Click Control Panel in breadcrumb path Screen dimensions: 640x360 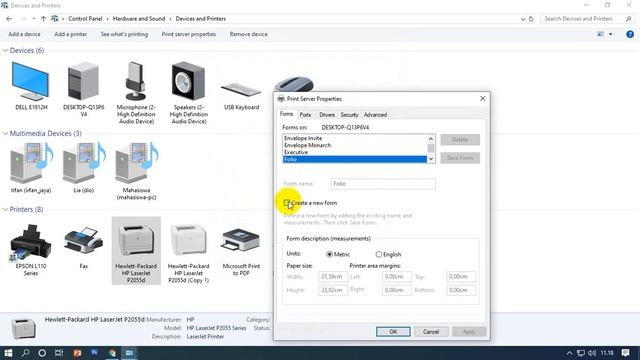coord(85,19)
